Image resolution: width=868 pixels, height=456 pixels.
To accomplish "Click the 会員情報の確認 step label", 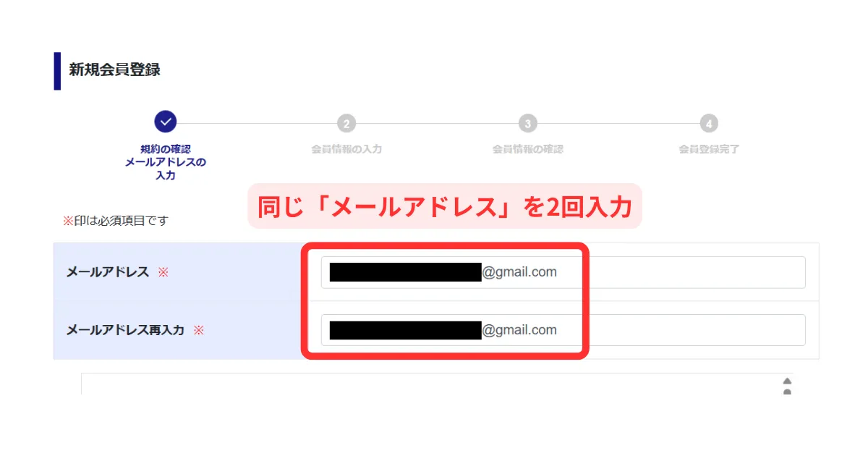I will tap(528, 149).
